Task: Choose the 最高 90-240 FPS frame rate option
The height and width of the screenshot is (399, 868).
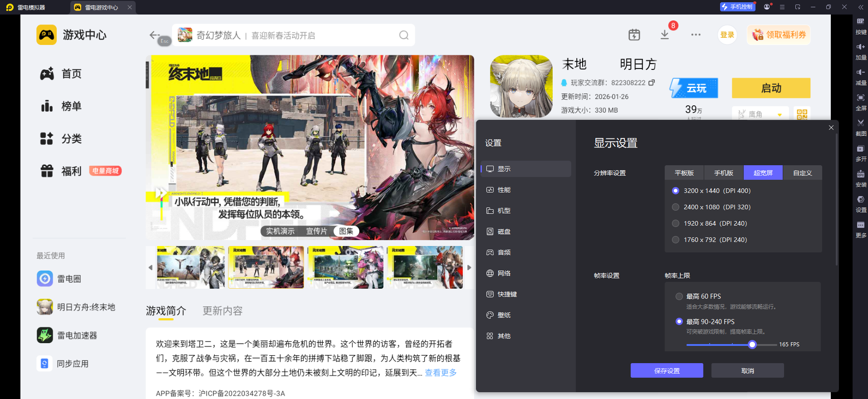Action: [679, 321]
